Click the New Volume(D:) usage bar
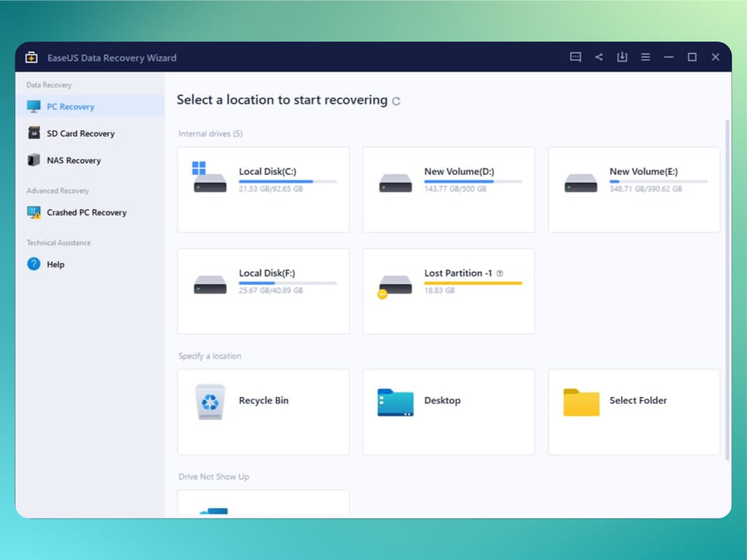The image size is (747, 560). pyautogui.click(x=473, y=181)
